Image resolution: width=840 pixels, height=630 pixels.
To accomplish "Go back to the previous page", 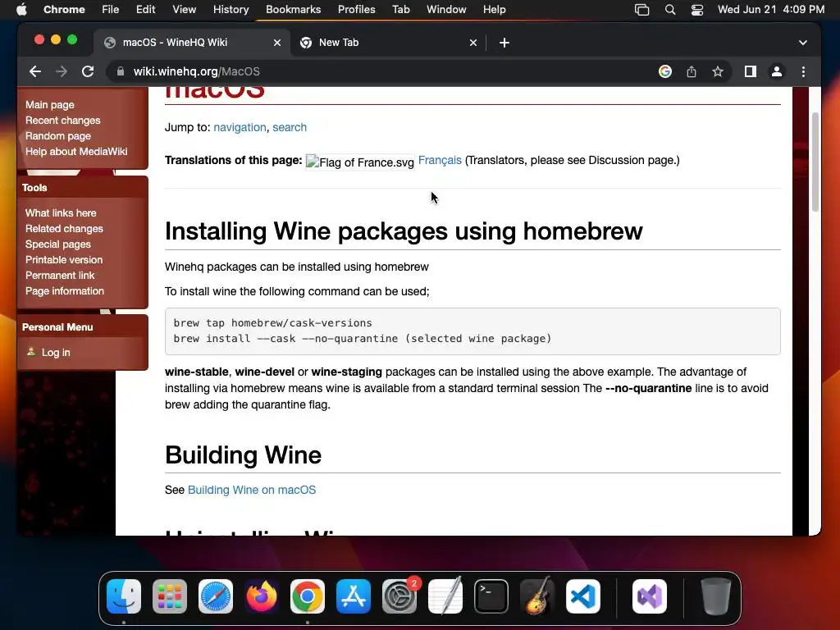I will pyautogui.click(x=35, y=71).
